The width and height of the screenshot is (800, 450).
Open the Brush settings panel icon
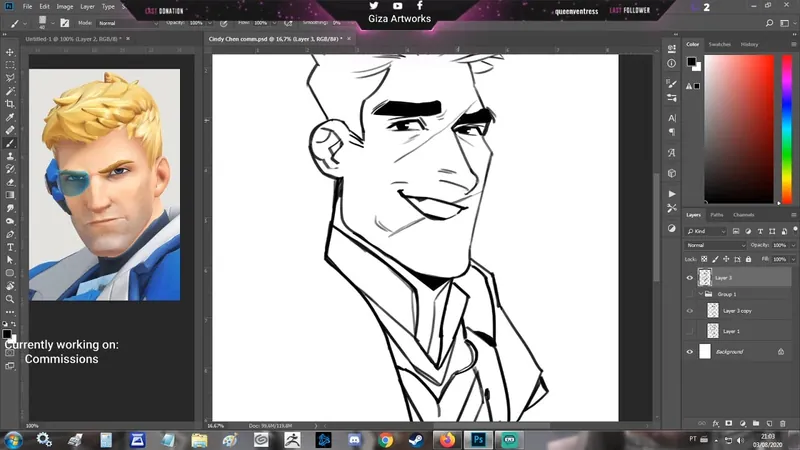pos(671,83)
